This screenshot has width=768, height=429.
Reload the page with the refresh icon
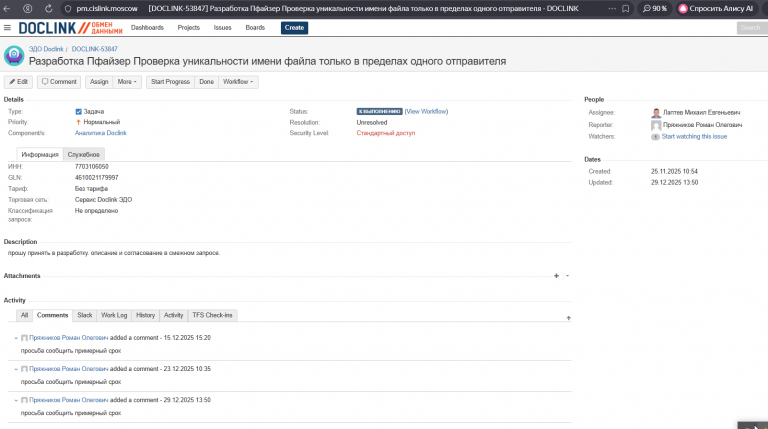coord(48,8)
